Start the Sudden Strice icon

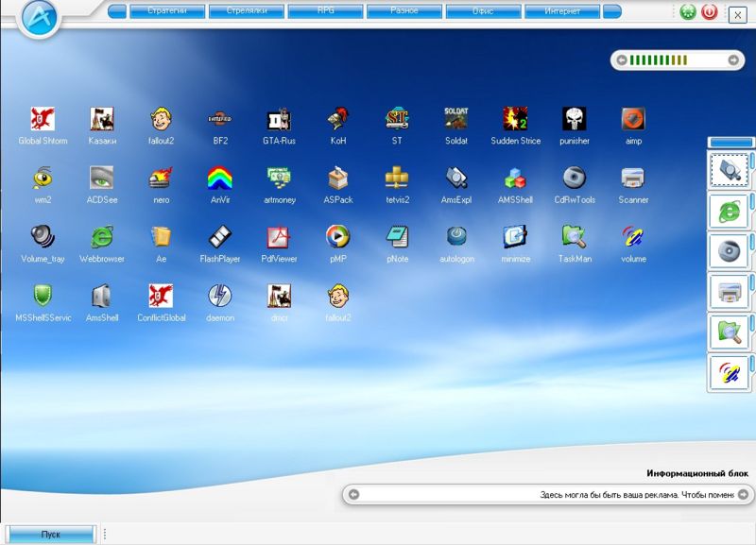pyautogui.click(x=515, y=119)
